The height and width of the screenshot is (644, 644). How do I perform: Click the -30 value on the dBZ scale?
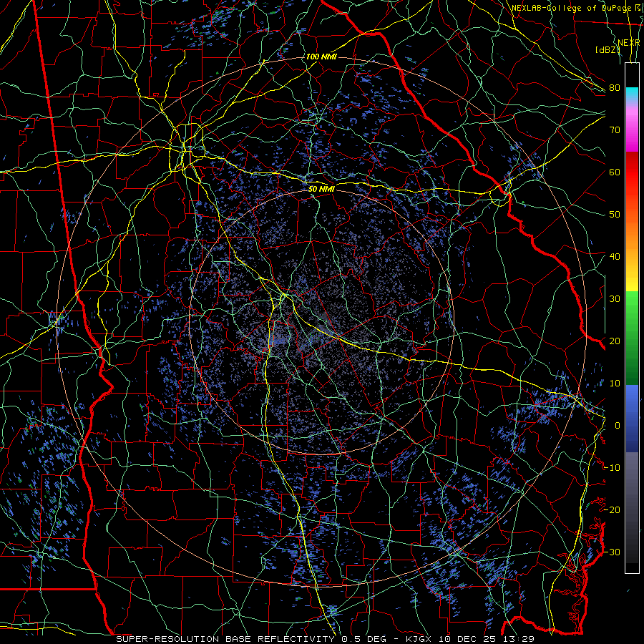tap(613, 552)
